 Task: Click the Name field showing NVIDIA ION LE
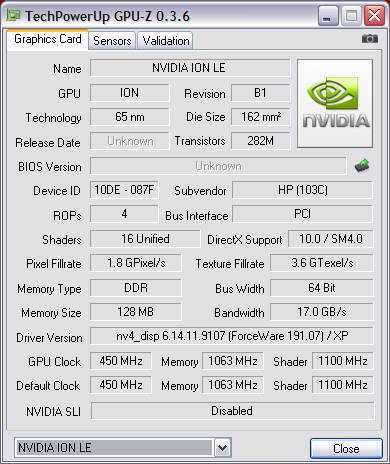(x=190, y=68)
